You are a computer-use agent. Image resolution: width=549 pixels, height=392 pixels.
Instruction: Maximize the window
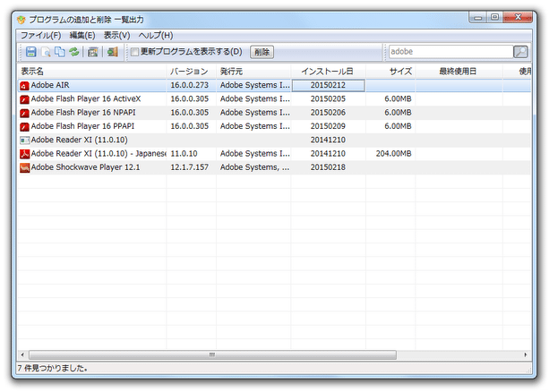point(494,18)
